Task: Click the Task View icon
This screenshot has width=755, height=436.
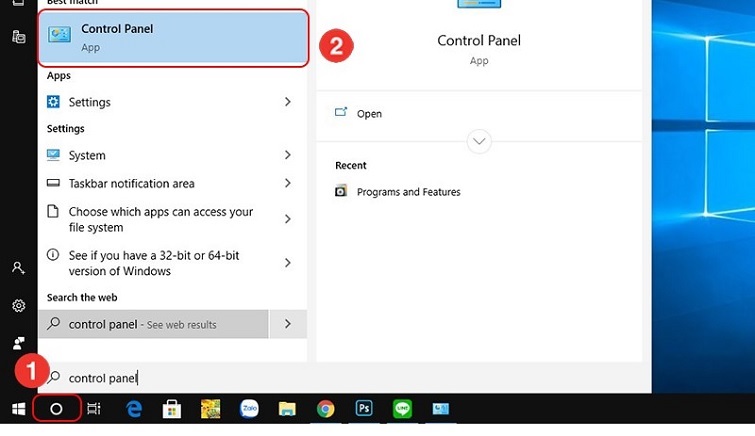Action: click(94, 408)
